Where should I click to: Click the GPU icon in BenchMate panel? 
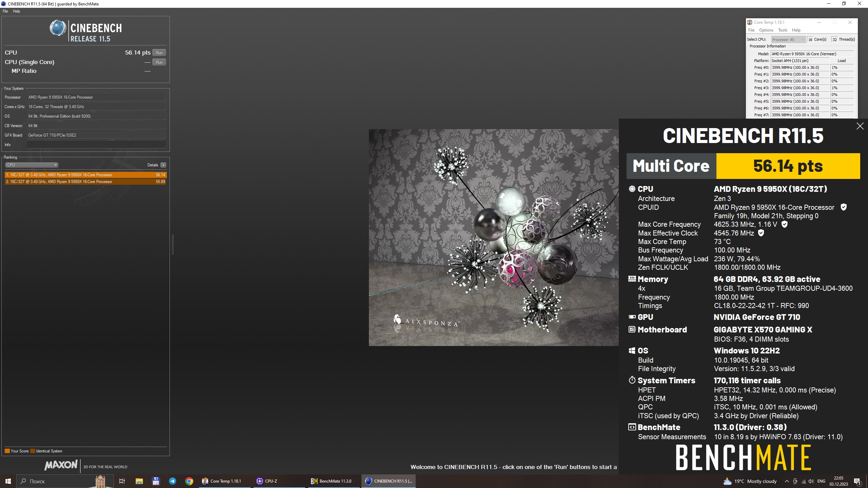[x=632, y=317]
